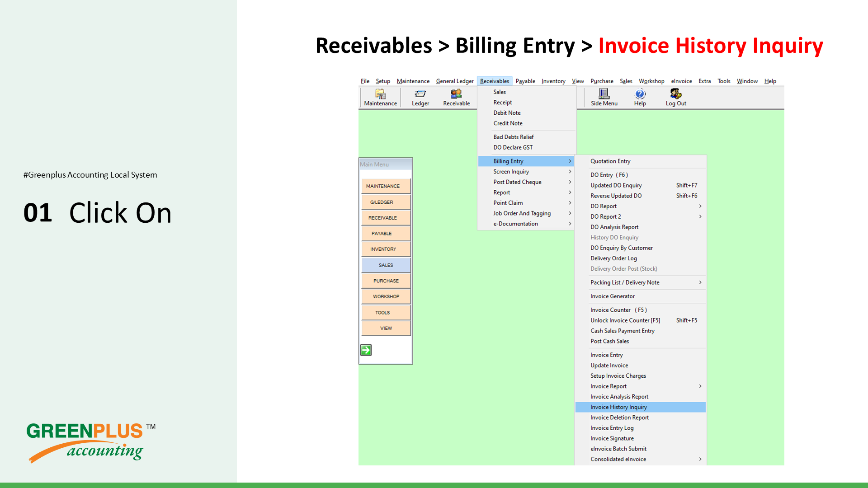Click INVENTORY button in Main Menu
The width and height of the screenshot is (868, 488).
[386, 249]
